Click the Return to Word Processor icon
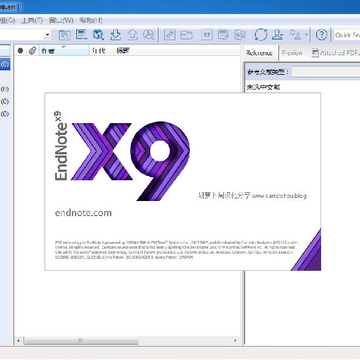This screenshot has width=360, height=360. pyautogui.click(x=240, y=35)
